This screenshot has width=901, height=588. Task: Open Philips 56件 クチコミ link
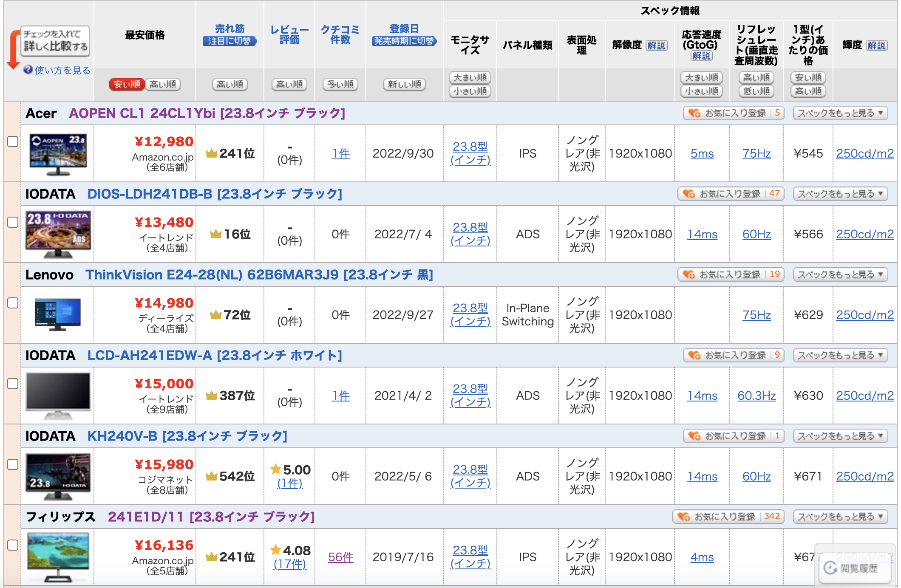pyautogui.click(x=340, y=557)
